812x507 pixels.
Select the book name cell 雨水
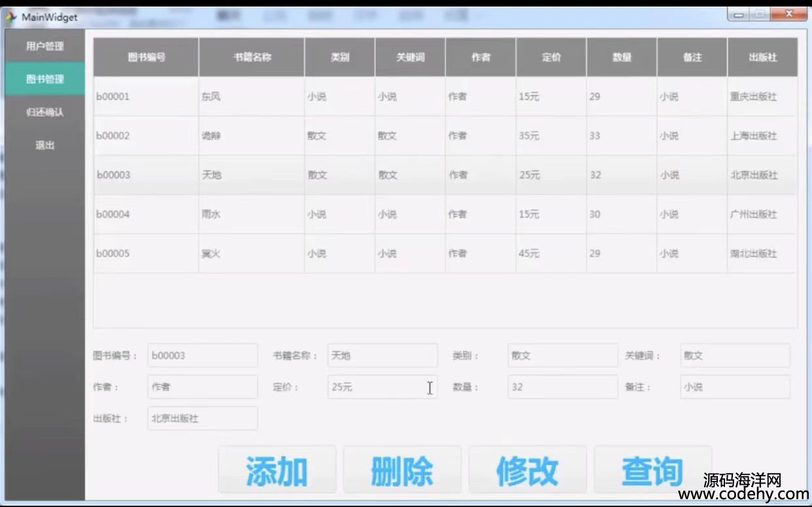tap(252, 214)
